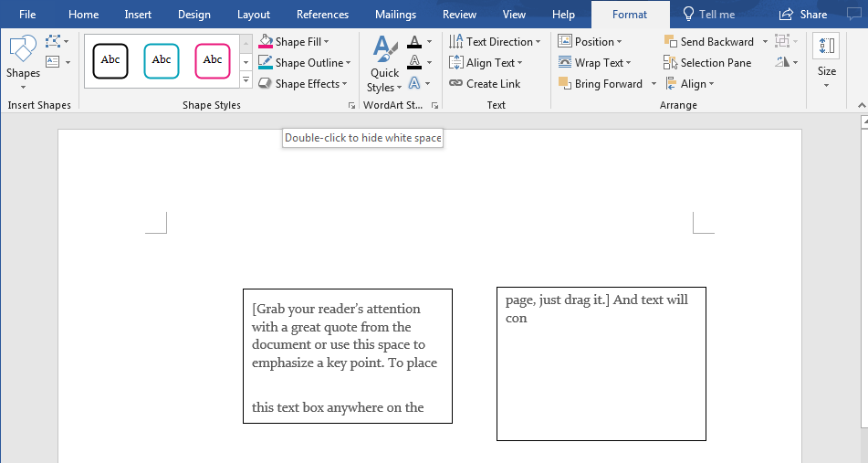Open the Bring Forward dropdown arrow
The width and height of the screenshot is (868, 463).
(654, 84)
